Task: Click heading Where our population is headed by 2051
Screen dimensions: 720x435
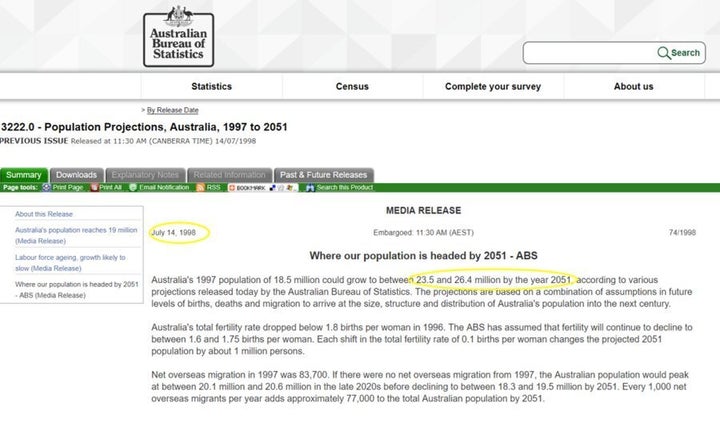Action: coord(423,256)
